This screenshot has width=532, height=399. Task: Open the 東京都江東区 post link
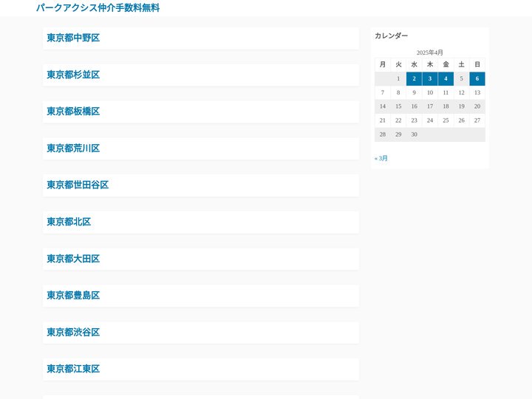point(73,369)
